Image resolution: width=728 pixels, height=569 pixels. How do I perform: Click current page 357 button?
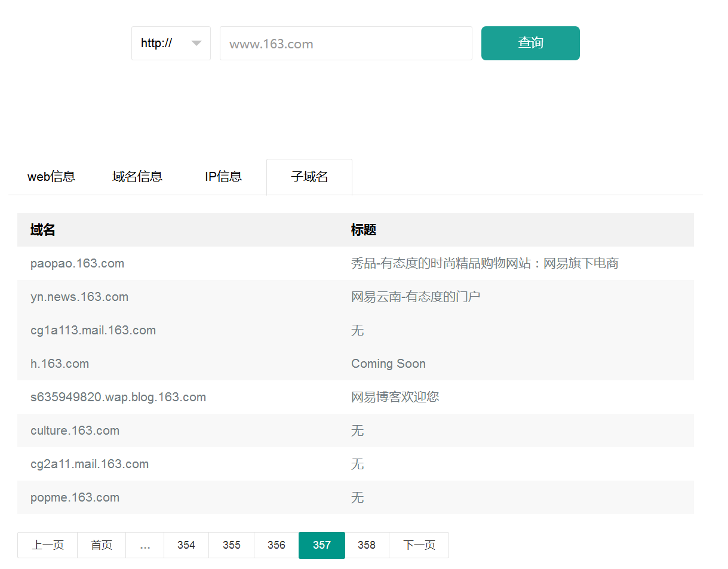click(322, 545)
